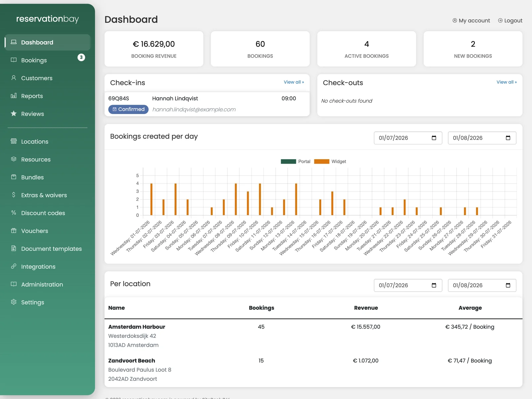This screenshot has width=532, height=399.
Task: Click the Active Bookings stat card
Action: click(x=367, y=49)
